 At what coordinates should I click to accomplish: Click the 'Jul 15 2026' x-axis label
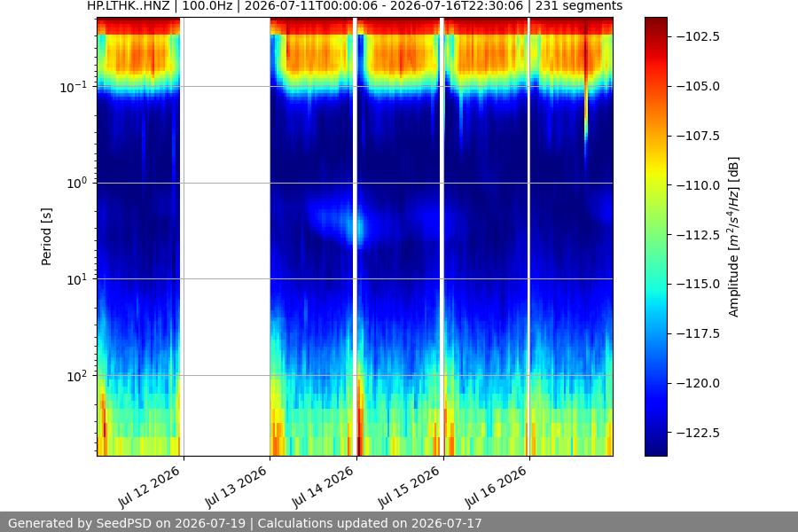[409, 487]
